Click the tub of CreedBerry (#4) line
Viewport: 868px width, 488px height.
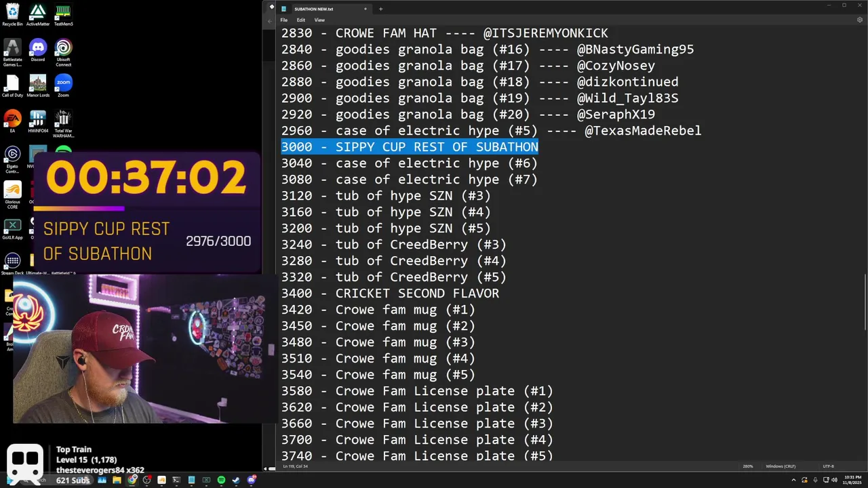click(394, 261)
